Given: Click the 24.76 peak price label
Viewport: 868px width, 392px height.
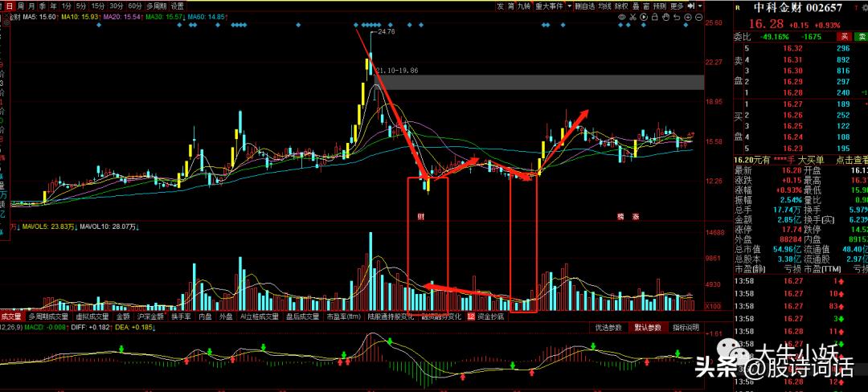Looking at the screenshot, I should (x=386, y=32).
